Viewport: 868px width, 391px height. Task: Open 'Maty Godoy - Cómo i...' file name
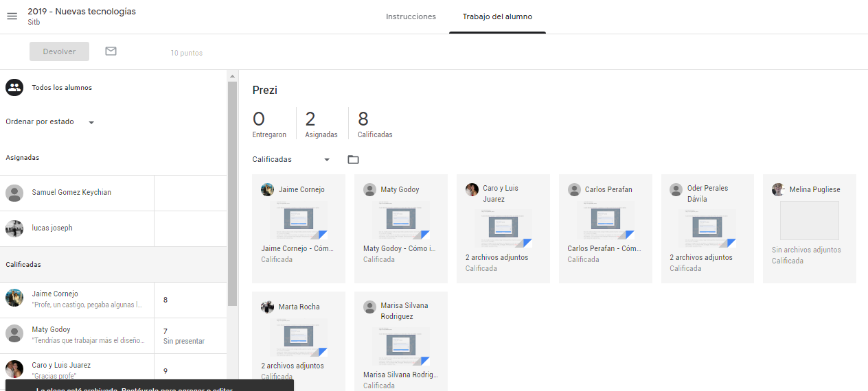tap(399, 249)
